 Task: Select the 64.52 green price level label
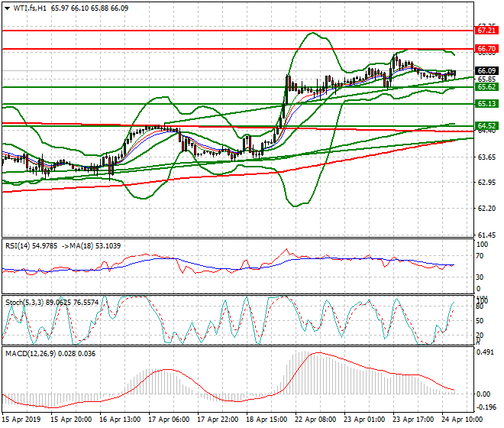pyautogui.click(x=486, y=126)
